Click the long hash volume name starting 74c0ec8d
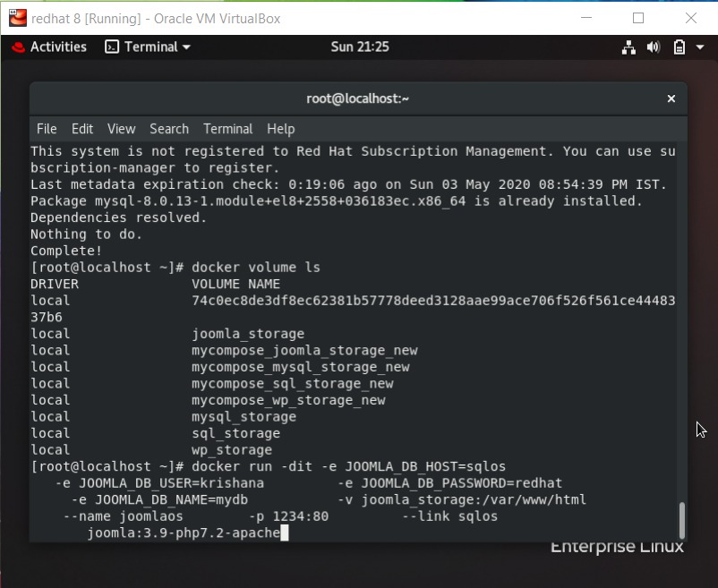The width and height of the screenshot is (718, 588). point(433,301)
